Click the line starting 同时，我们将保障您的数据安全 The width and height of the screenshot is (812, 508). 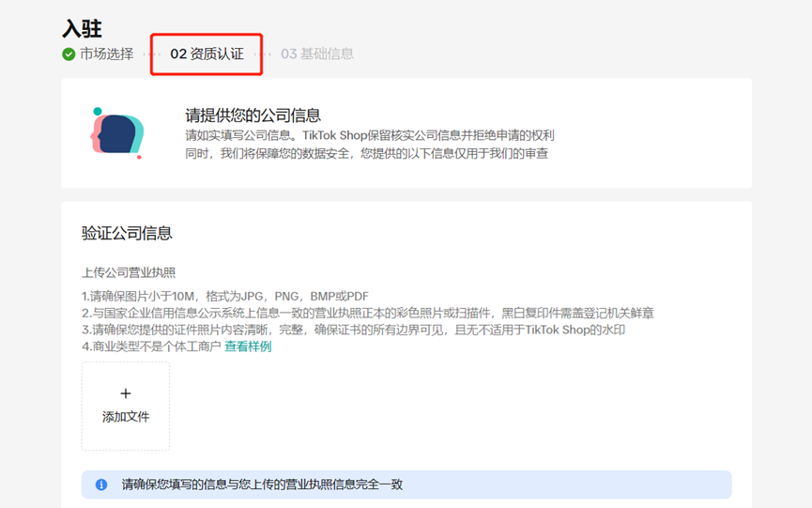(x=367, y=153)
